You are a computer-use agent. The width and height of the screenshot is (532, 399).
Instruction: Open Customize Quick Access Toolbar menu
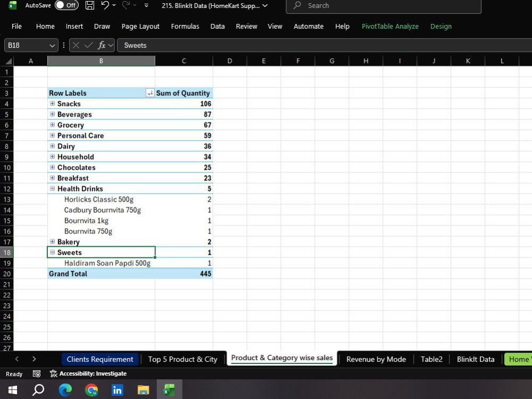146,5
